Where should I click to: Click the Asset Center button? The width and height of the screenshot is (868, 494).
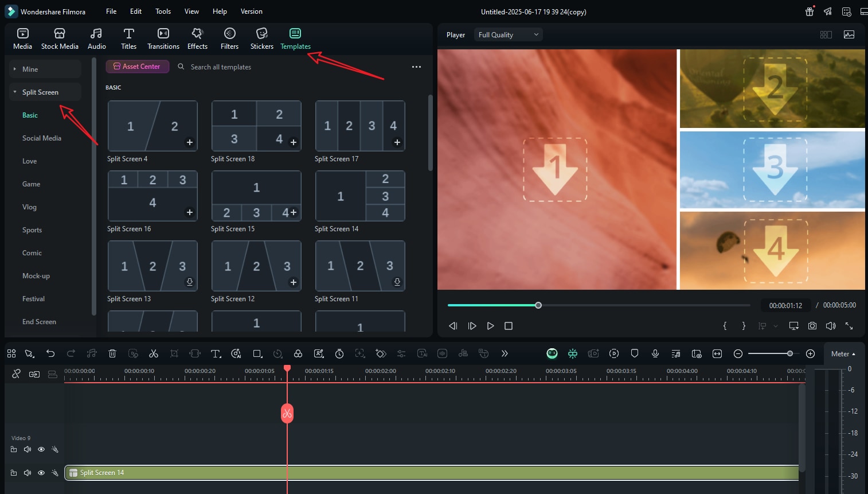click(137, 67)
